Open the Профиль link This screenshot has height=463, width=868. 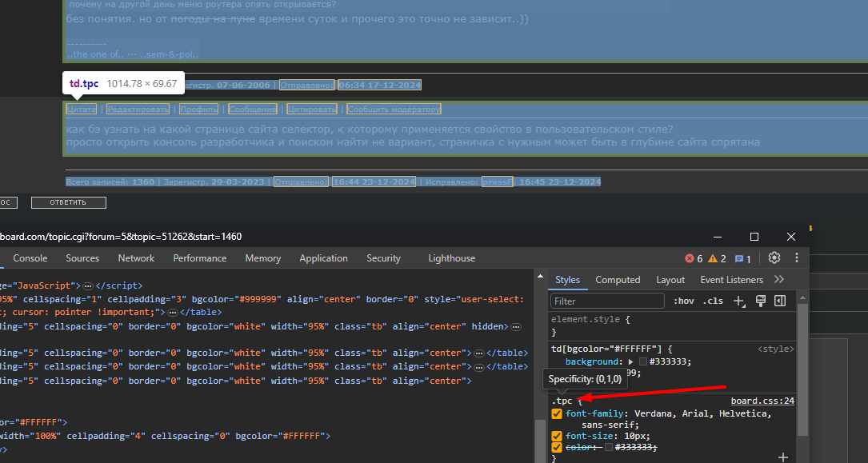(199, 109)
